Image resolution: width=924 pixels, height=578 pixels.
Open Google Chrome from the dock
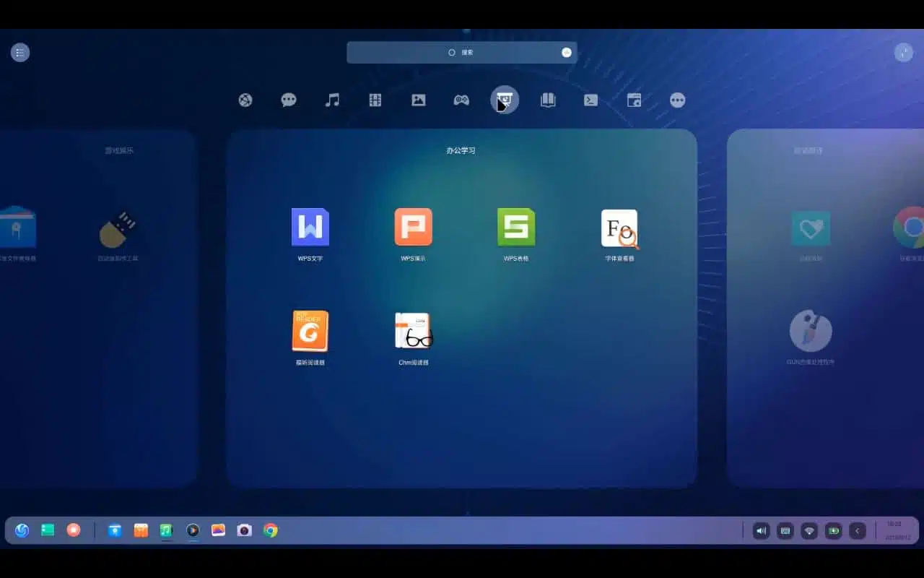pyautogui.click(x=271, y=530)
